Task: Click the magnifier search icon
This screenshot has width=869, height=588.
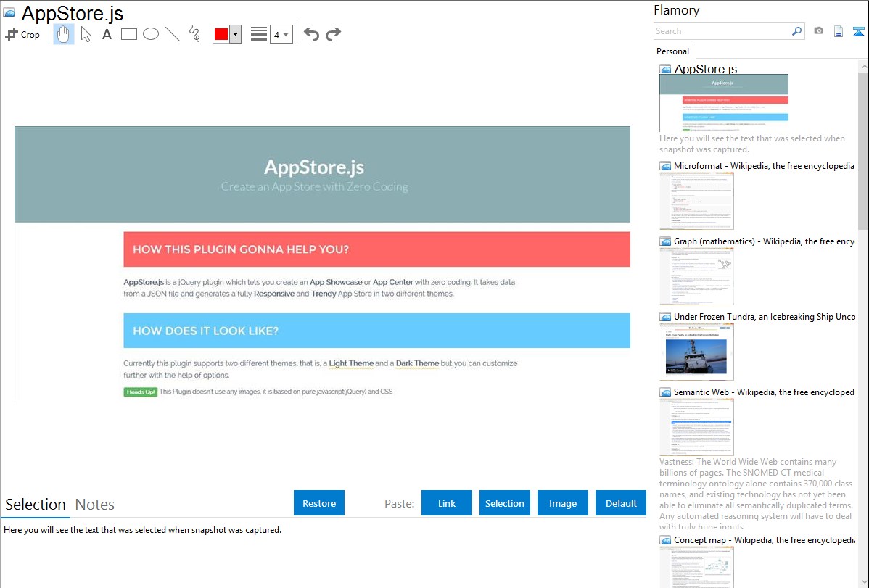Action: [x=797, y=31]
